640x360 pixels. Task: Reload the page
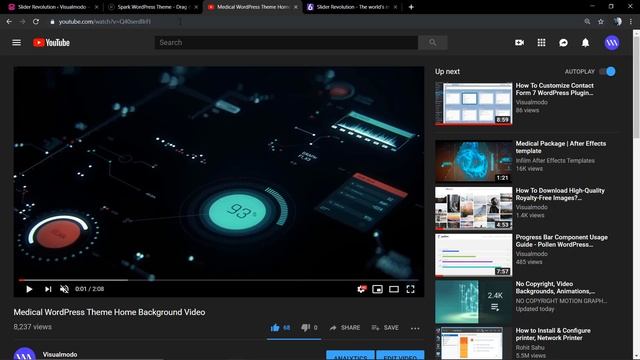click(36, 21)
